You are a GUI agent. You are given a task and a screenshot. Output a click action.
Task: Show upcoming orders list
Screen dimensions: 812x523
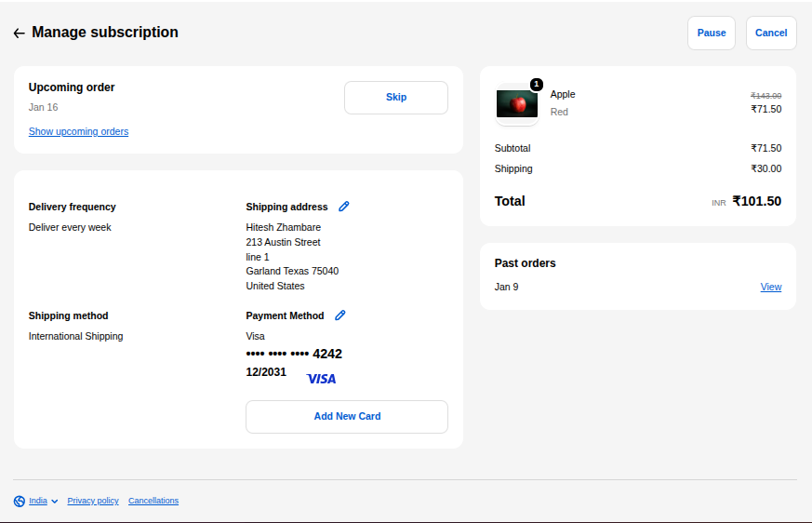point(78,131)
